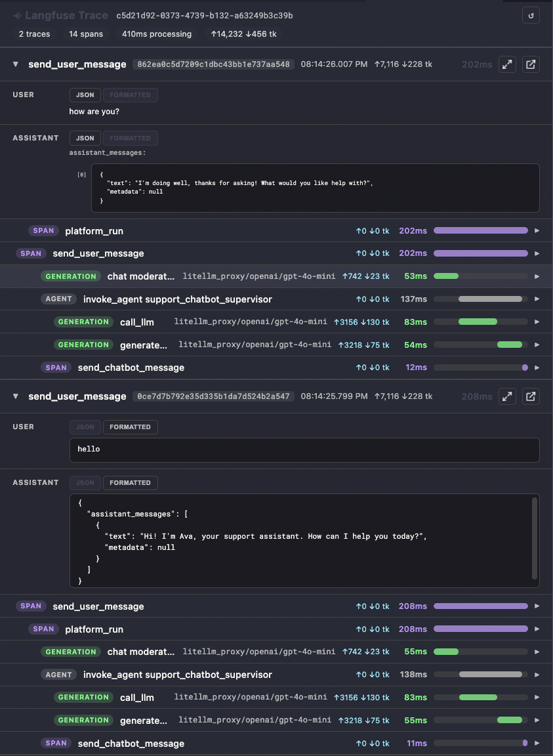
Task: Select FORMATTED view for 'hello' user message
Action: point(130,427)
